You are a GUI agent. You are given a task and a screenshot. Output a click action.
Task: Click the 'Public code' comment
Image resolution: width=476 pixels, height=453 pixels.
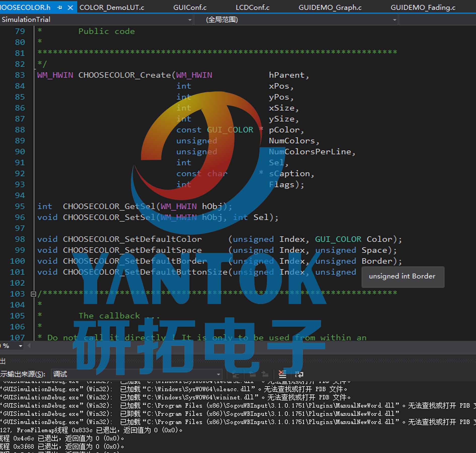[x=106, y=31]
